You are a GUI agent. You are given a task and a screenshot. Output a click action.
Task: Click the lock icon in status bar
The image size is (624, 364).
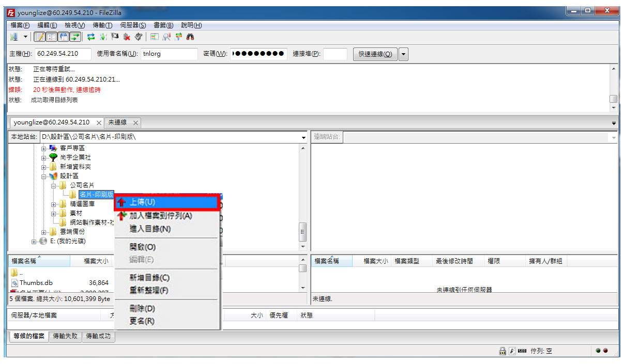point(502,351)
